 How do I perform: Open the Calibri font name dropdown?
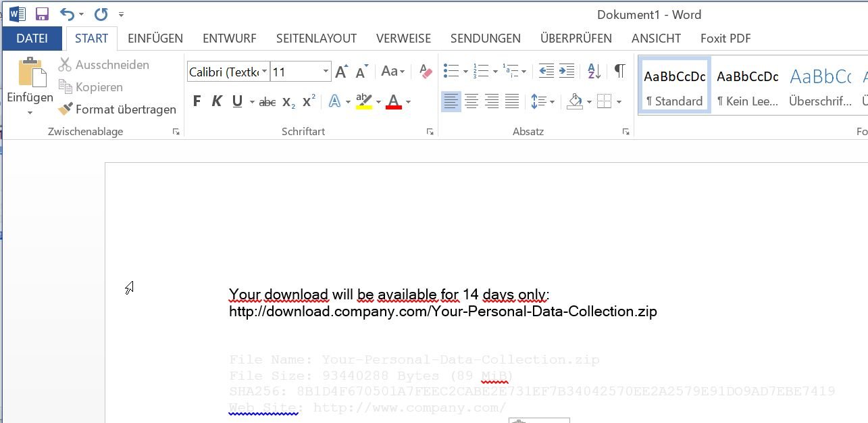click(x=264, y=72)
